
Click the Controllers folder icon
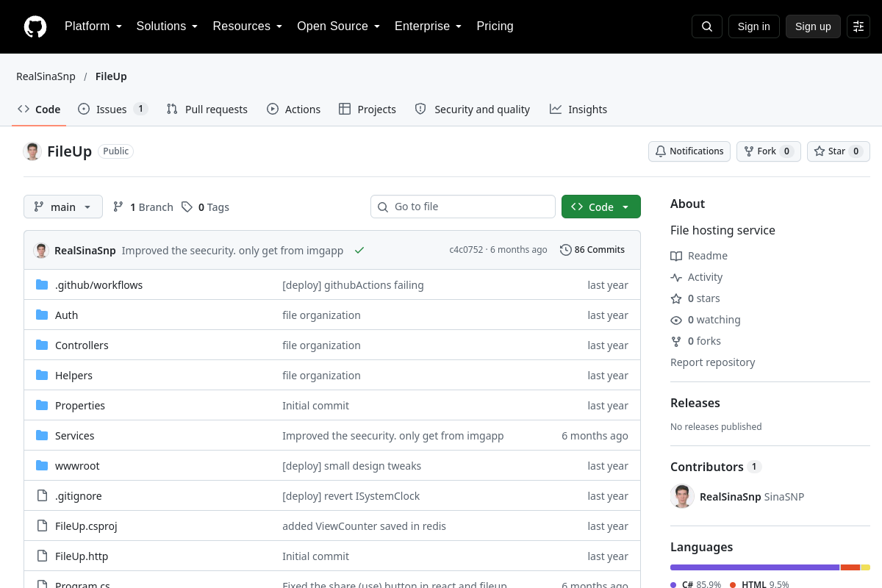[x=42, y=345]
